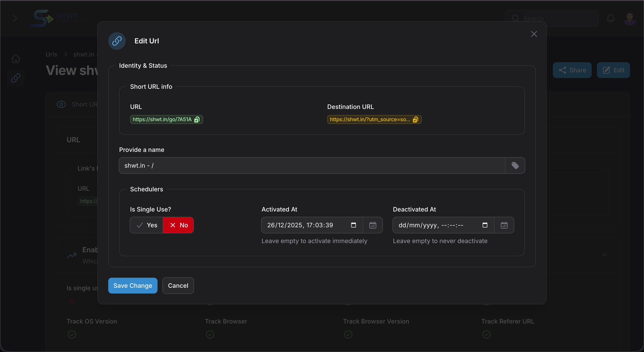
Task: Click the link icon in the left sidebar
Action: [16, 78]
